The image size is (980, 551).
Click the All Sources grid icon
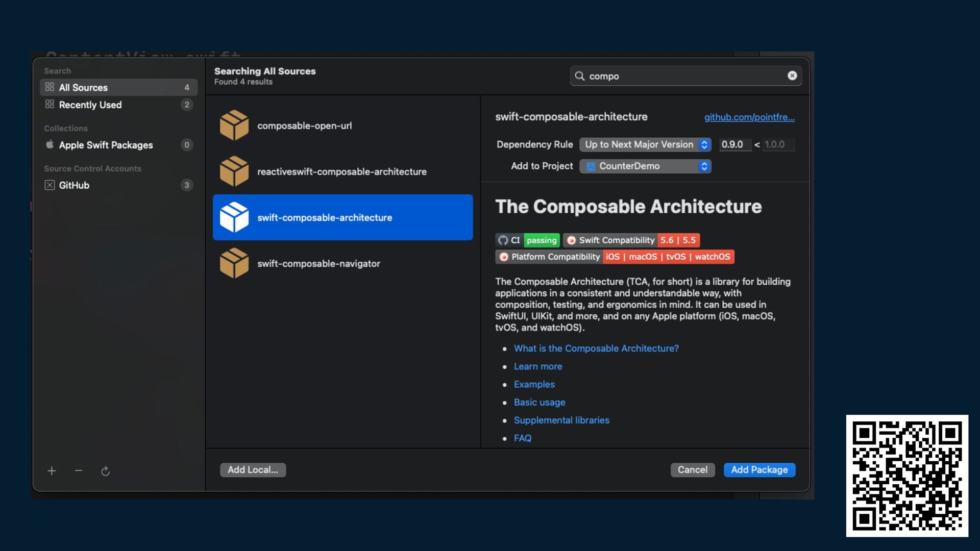(50, 87)
